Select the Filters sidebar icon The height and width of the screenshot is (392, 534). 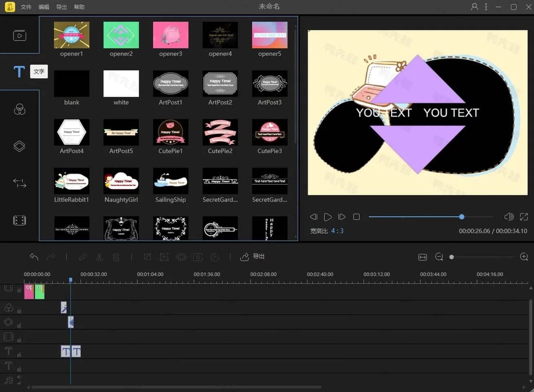(20, 109)
